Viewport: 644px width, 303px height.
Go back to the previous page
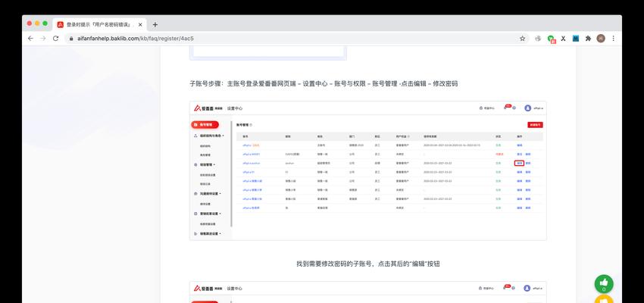30,38
